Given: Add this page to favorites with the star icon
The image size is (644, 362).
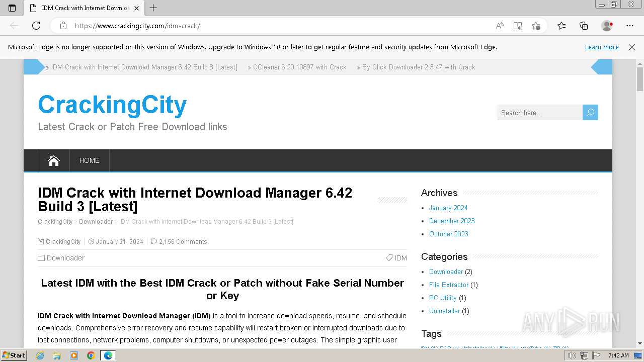Looking at the screenshot, I should [x=536, y=26].
